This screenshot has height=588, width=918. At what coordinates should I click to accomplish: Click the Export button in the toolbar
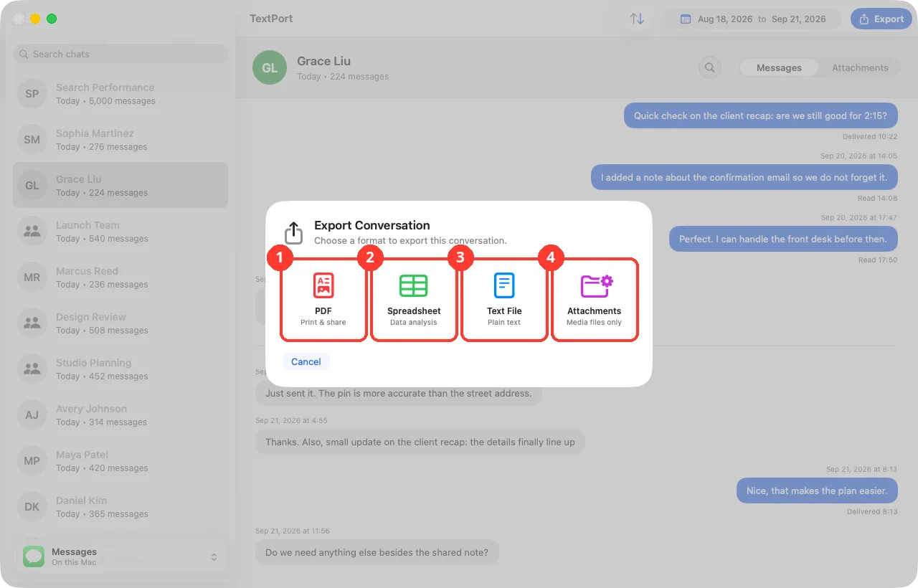881,19
